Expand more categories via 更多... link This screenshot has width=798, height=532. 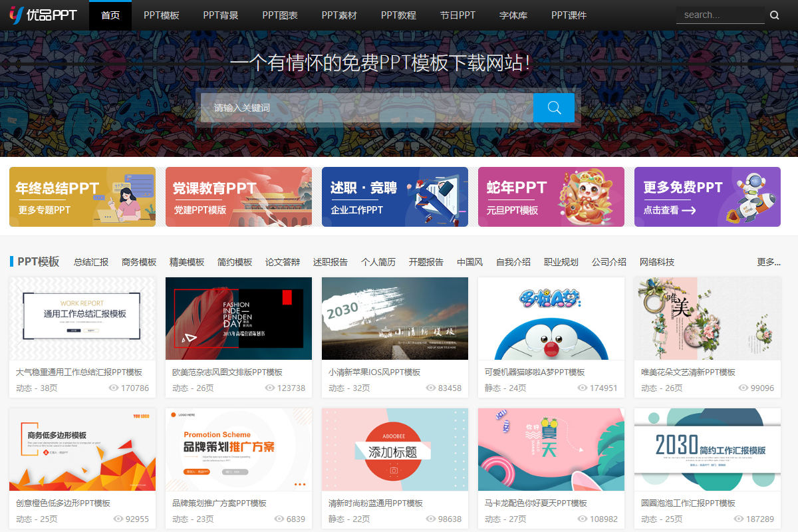pyautogui.click(x=768, y=262)
